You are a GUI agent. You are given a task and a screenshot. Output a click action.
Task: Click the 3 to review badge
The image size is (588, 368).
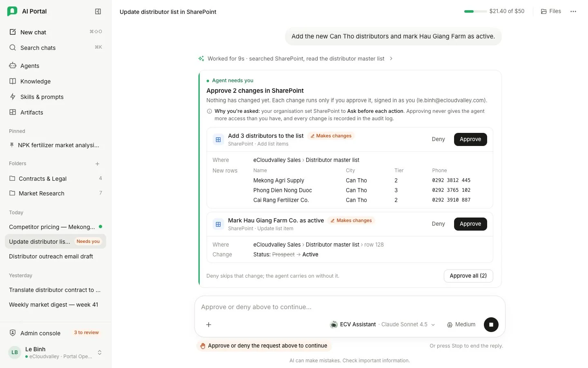pos(86,332)
